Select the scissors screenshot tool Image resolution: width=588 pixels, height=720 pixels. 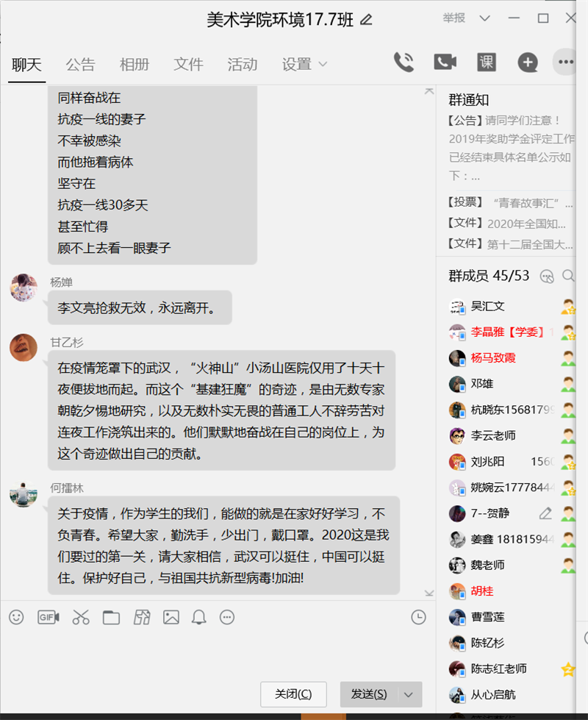(81, 617)
